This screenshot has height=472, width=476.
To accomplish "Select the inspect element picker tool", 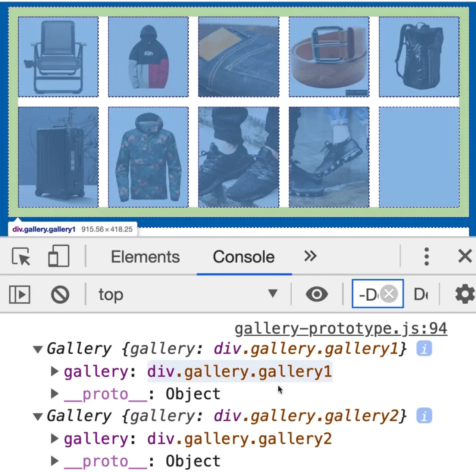I will pyautogui.click(x=21, y=256).
